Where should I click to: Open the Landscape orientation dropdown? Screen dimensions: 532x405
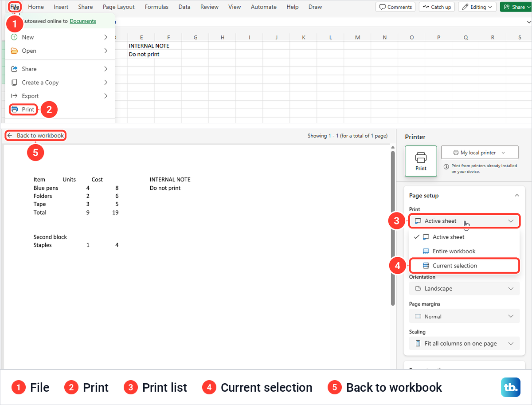click(x=464, y=288)
